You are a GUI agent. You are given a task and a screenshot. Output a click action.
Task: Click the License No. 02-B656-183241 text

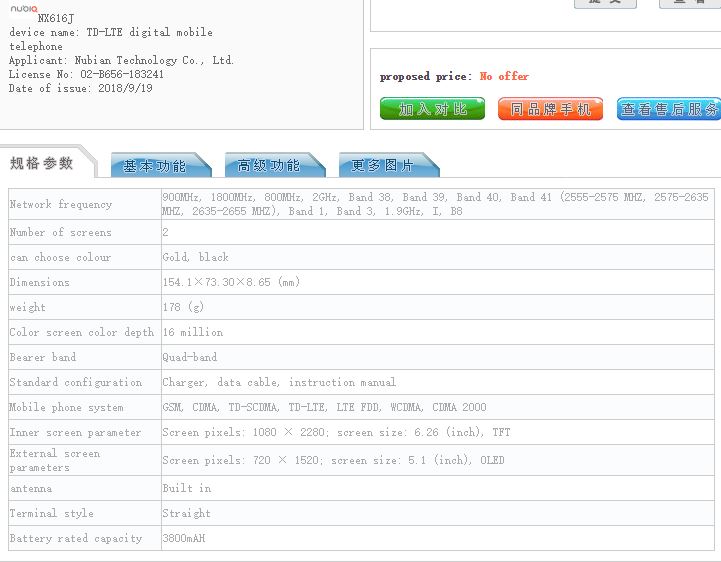[86, 74]
